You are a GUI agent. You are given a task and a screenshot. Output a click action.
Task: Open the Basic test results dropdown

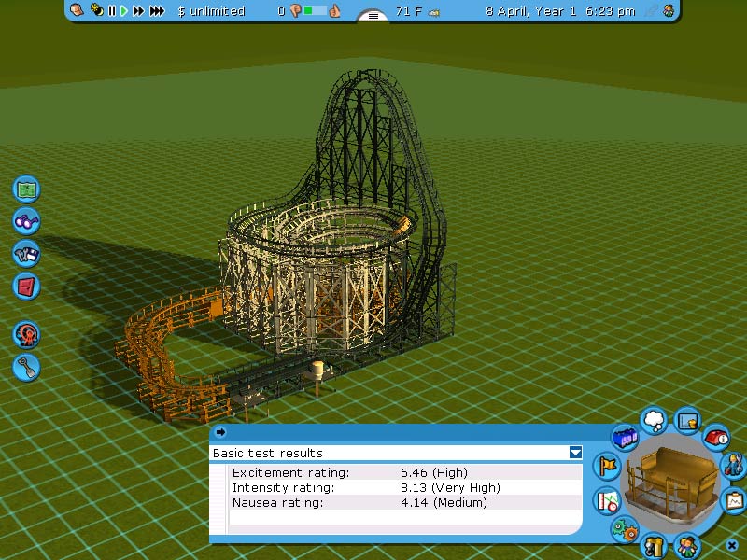pos(575,453)
